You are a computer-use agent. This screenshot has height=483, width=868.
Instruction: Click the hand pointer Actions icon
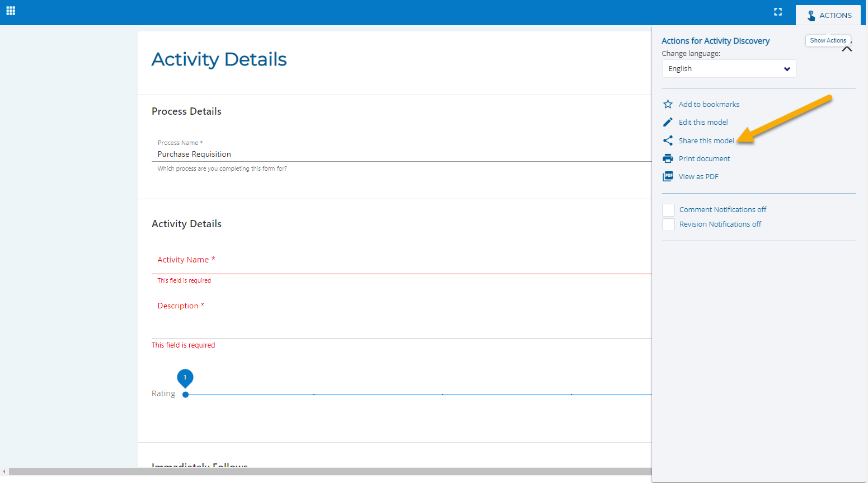coord(811,16)
